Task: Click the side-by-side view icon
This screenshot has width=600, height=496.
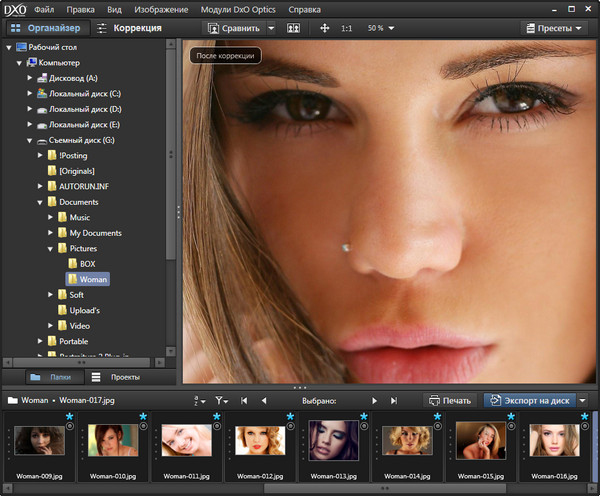Action: tap(293, 28)
